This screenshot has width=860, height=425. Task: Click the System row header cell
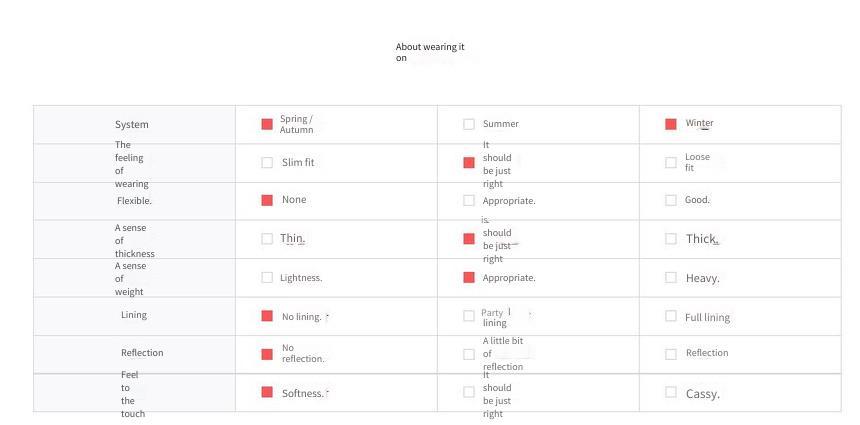coord(134,124)
